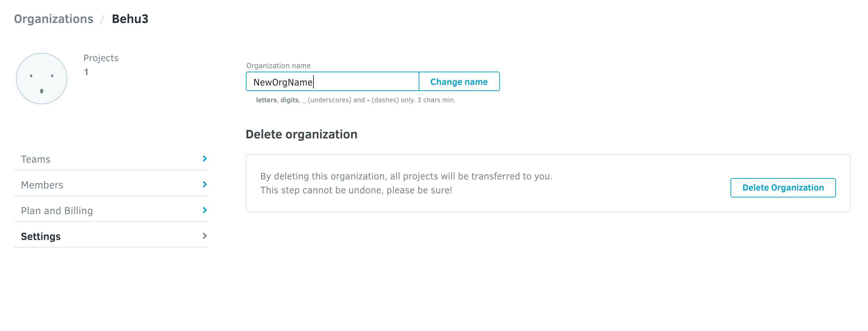The width and height of the screenshot is (868, 331).
Task: Click the Projects label
Action: pyautogui.click(x=101, y=58)
